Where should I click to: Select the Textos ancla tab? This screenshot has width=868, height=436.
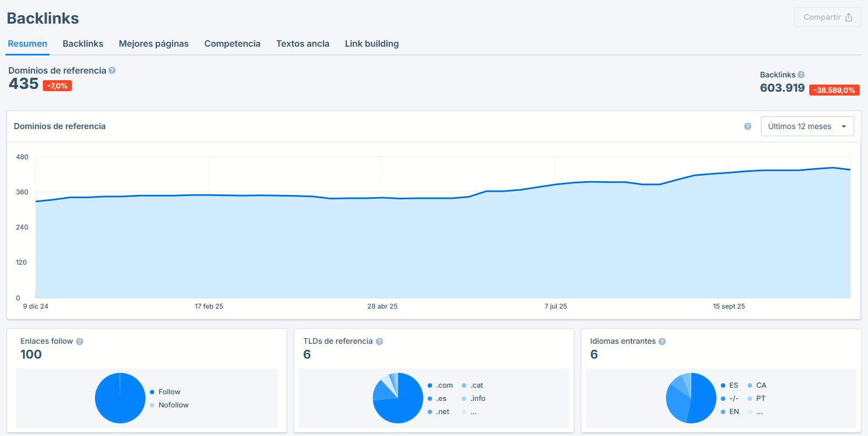pyautogui.click(x=303, y=44)
